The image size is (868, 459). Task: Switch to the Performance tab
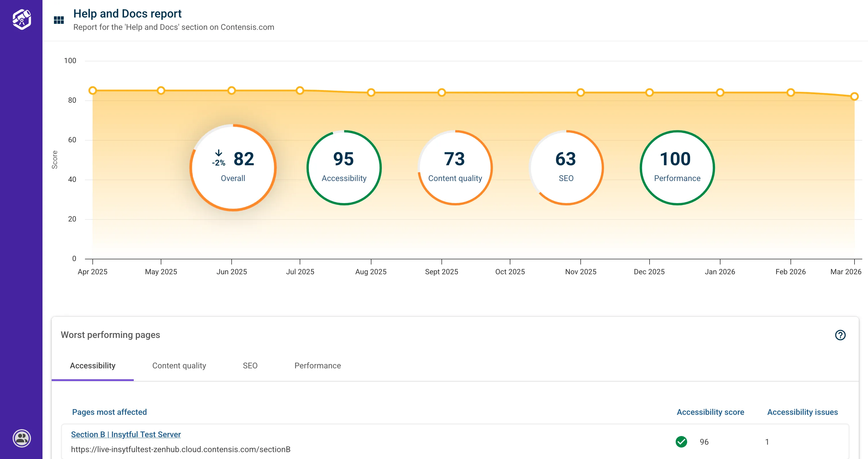point(317,366)
